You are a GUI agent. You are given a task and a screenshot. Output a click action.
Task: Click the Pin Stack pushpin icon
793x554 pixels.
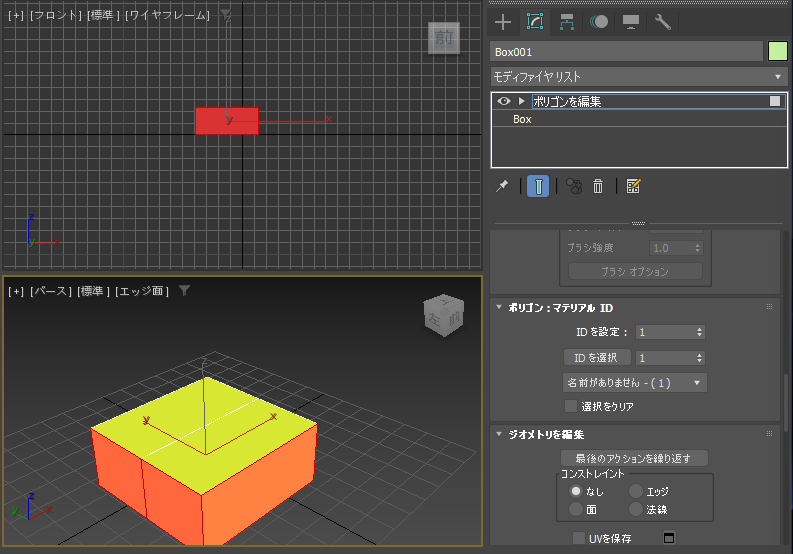[x=502, y=186]
